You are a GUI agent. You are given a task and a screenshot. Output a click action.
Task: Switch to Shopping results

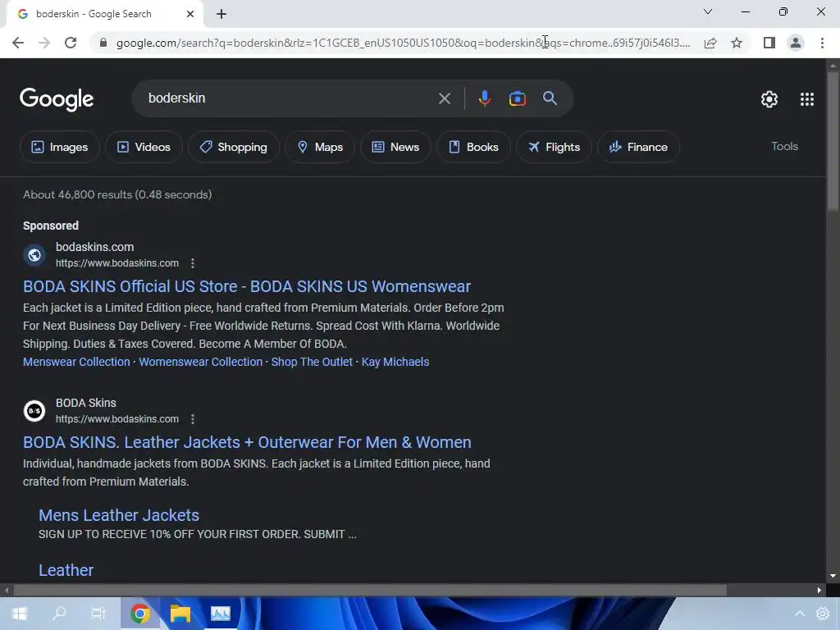(233, 147)
